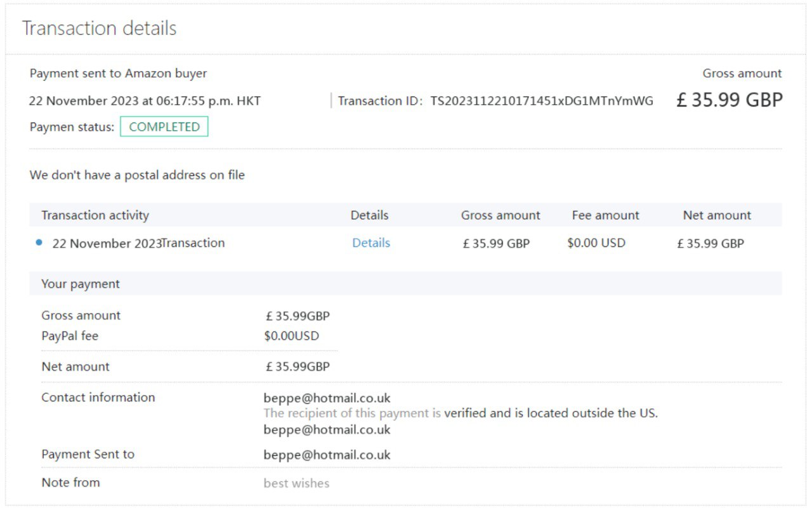Click the Net amount column header
The image size is (812, 508).
717,215
